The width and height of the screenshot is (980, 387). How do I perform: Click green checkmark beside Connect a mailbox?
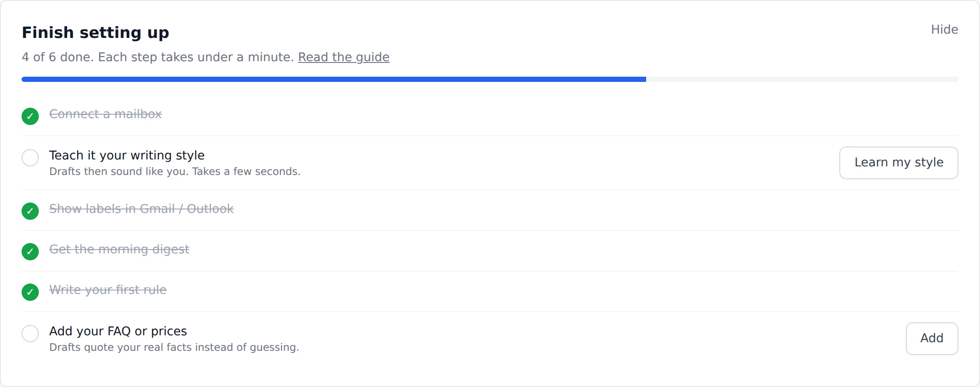pyautogui.click(x=30, y=116)
